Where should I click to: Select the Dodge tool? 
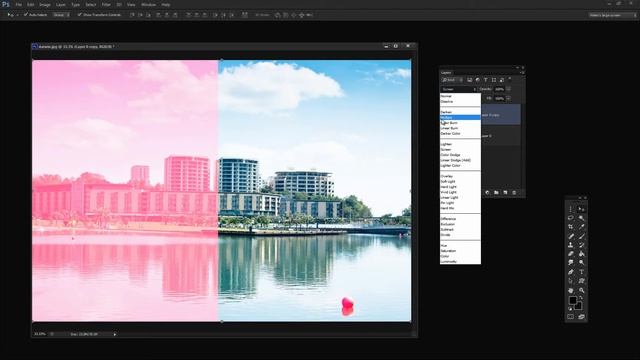(582, 263)
